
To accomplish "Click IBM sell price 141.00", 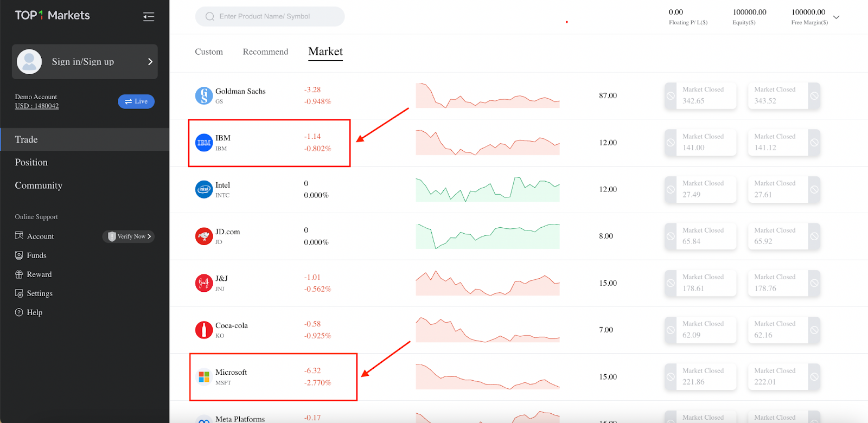I will tap(693, 148).
